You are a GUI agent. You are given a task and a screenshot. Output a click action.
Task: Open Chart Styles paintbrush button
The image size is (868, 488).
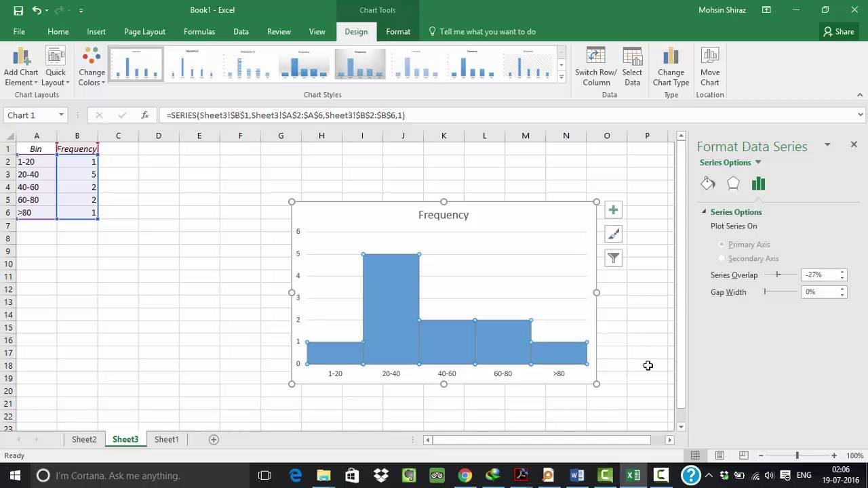[x=613, y=234]
